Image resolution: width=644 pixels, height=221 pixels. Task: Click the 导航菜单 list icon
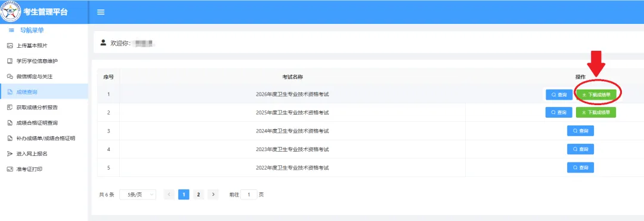pos(11,30)
